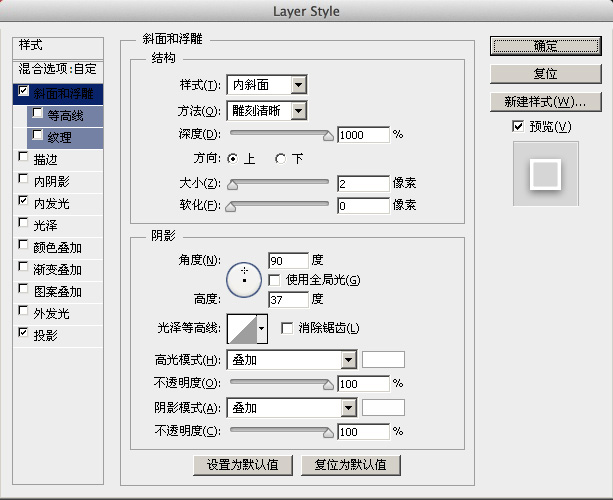The height and width of the screenshot is (500, 613).
Task: Click the highlight mode color swatch
Action: [383, 360]
